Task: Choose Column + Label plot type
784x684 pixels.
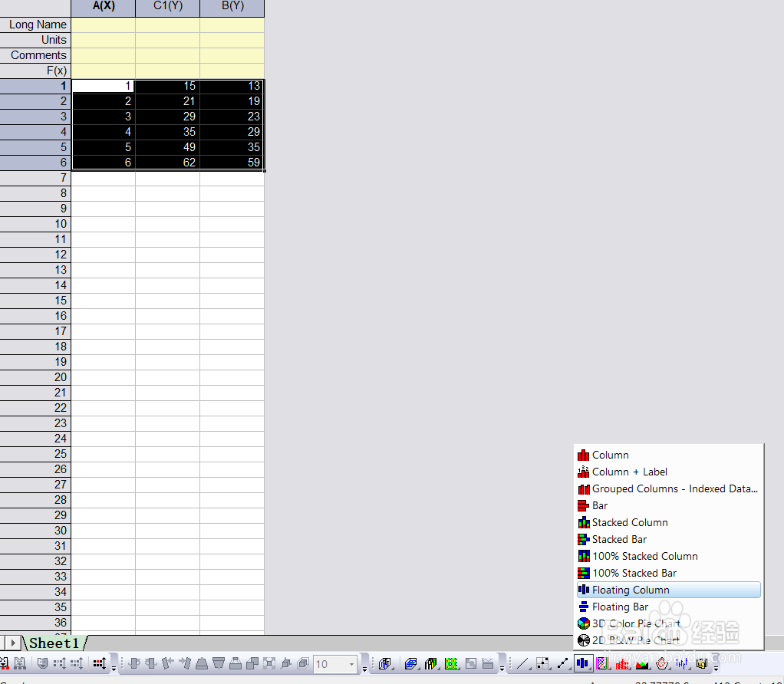Action: click(668, 472)
